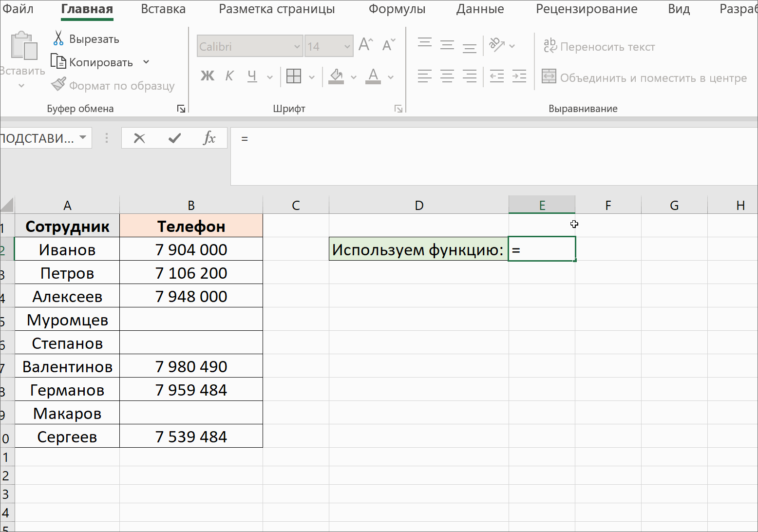758x532 pixels.
Task: Switch to the Формулы tab
Action: pos(397,9)
